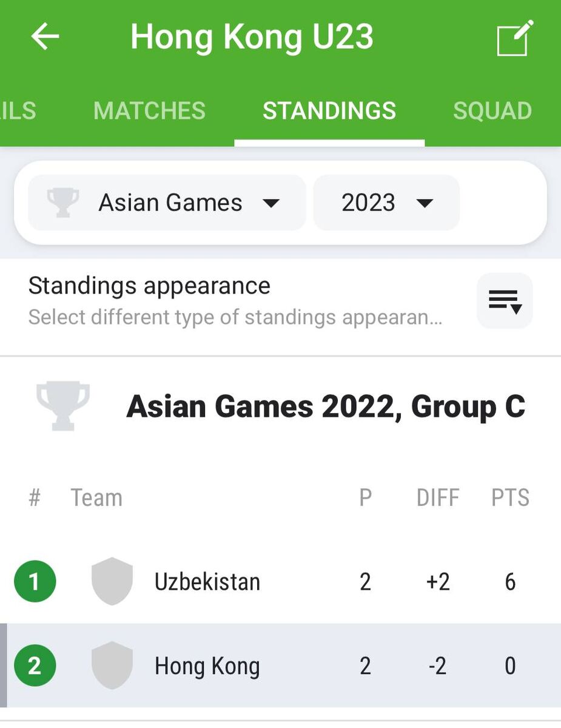Tap Hong Kong's team shield crest
Image resolution: width=561 pixels, height=728 pixels.
112,666
